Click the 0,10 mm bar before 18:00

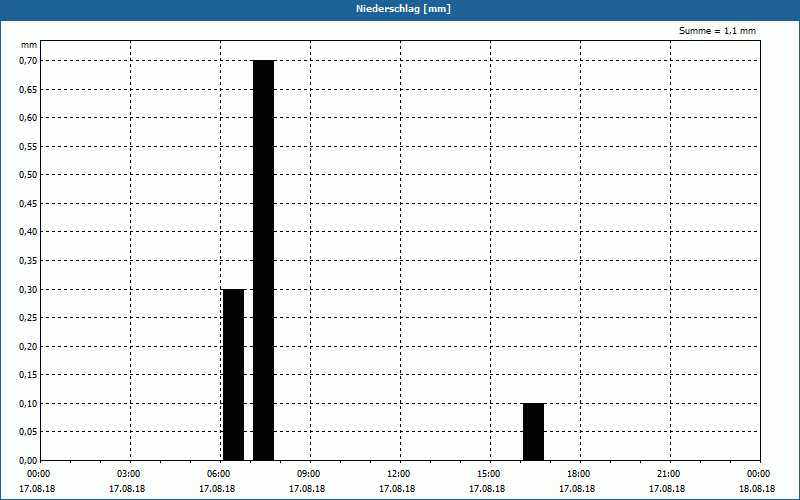(534, 432)
